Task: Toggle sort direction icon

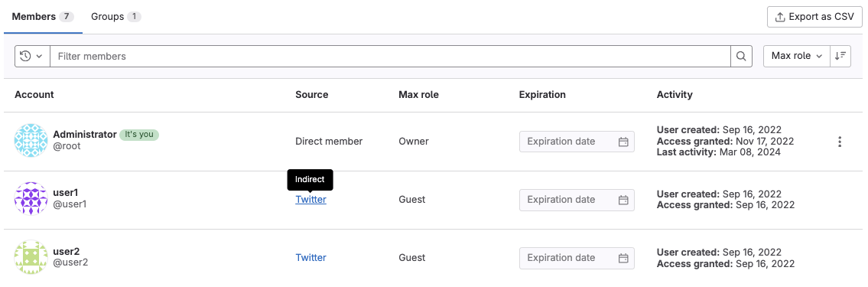Action: [840, 56]
